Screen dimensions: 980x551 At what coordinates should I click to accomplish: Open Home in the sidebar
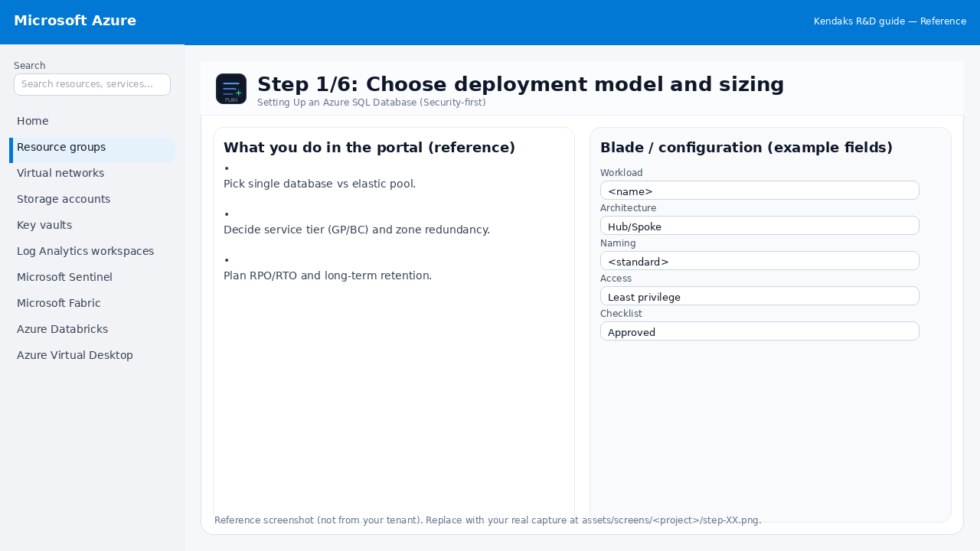tap(92, 121)
